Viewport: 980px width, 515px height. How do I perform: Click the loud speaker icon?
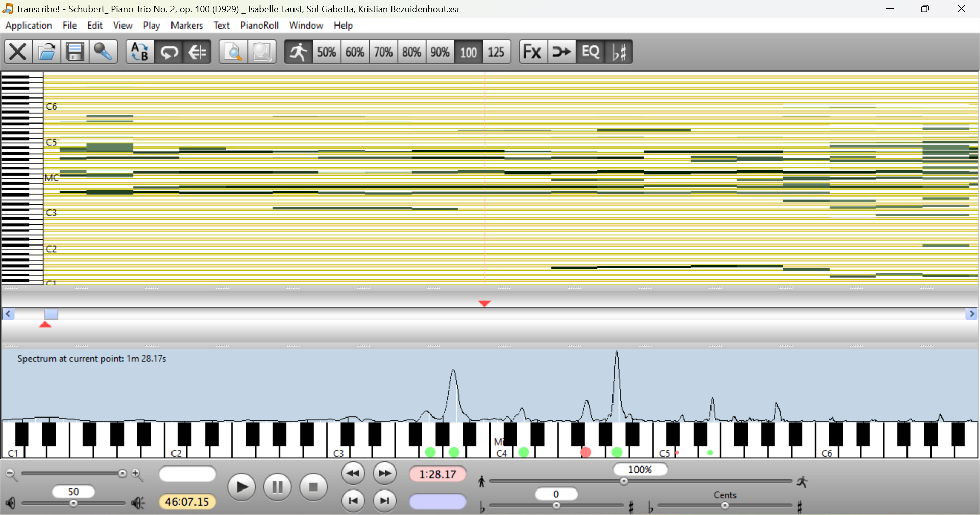tap(138, 503)
